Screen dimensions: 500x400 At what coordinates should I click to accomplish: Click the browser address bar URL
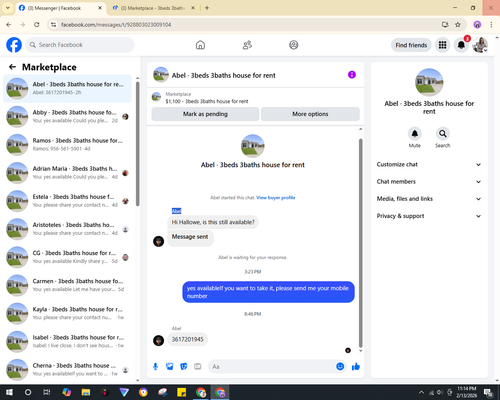click(x=116, y=25)
